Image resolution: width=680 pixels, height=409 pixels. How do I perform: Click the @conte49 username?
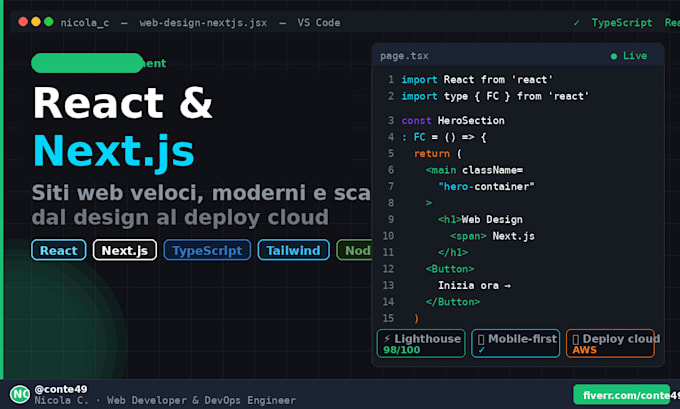tap(61, 389)
